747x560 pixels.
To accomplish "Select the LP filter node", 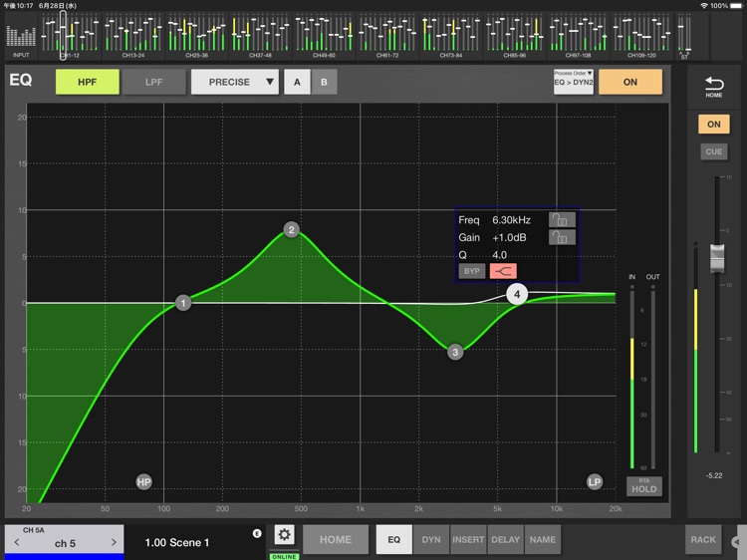I will point(594,482).
